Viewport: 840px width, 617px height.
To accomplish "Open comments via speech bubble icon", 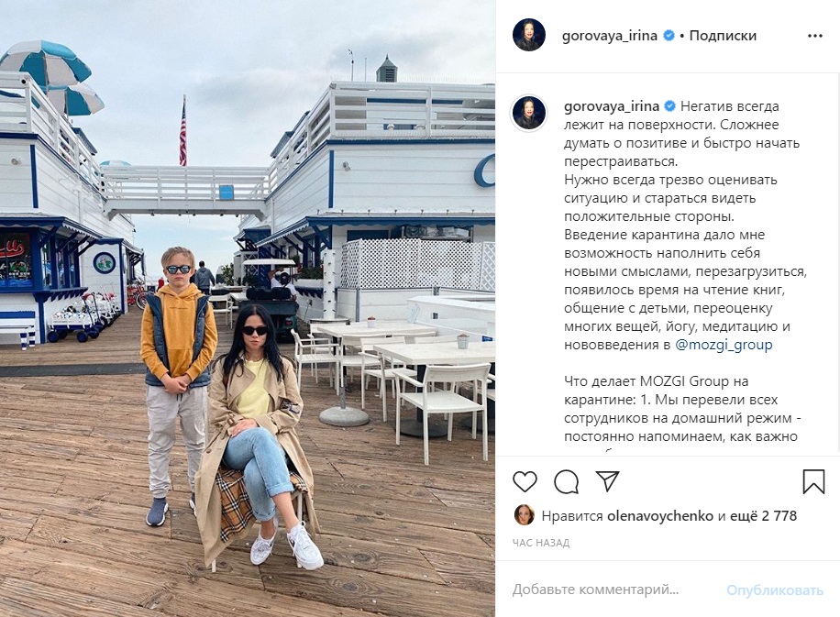I will [566, 481].
